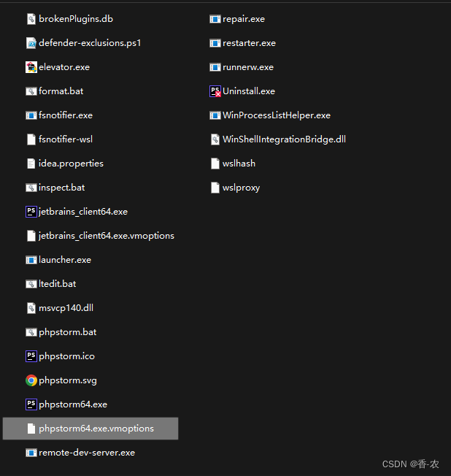
Task: Select the file name runnerw.exe
Action: (248, 67)
